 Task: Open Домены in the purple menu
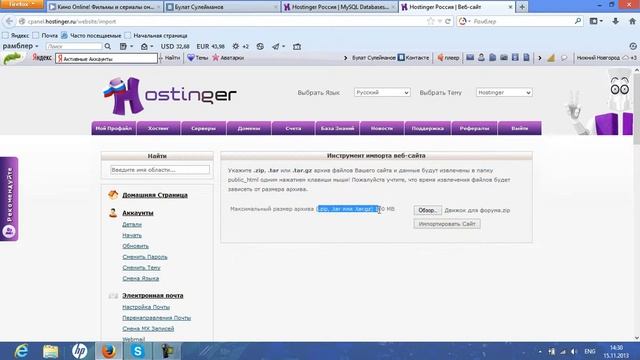pos(249,128)
